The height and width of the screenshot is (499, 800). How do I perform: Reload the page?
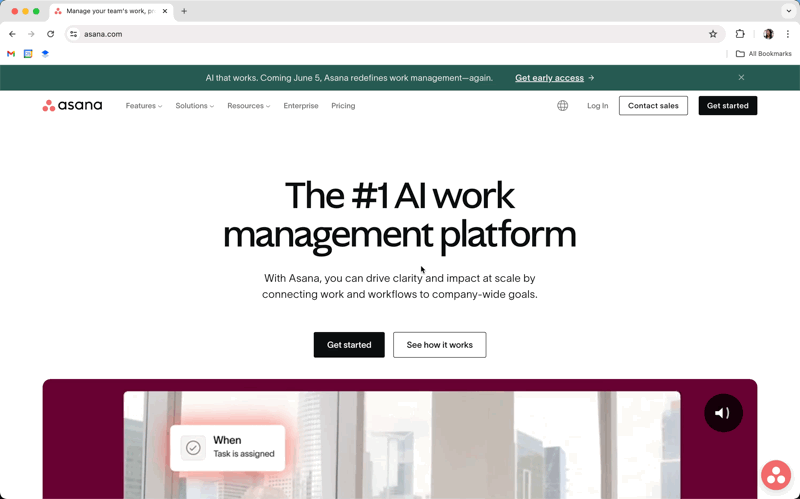pos(50,34)
